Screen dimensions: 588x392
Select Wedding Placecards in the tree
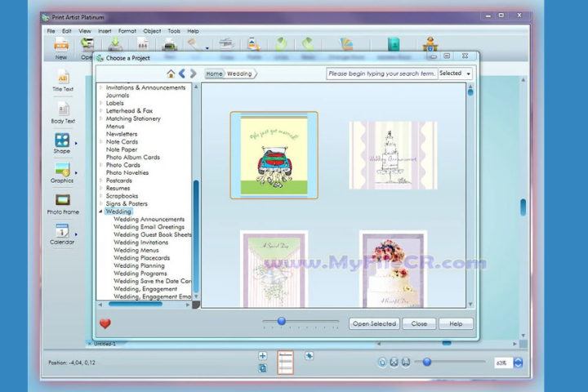coord(142,258)
